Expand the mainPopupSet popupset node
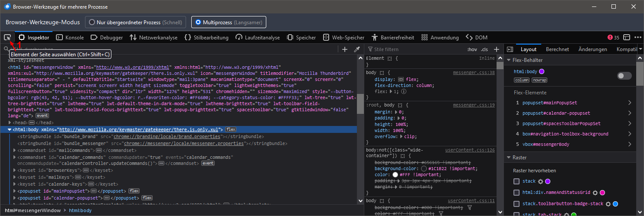644x216 pixels. [16, 190]
